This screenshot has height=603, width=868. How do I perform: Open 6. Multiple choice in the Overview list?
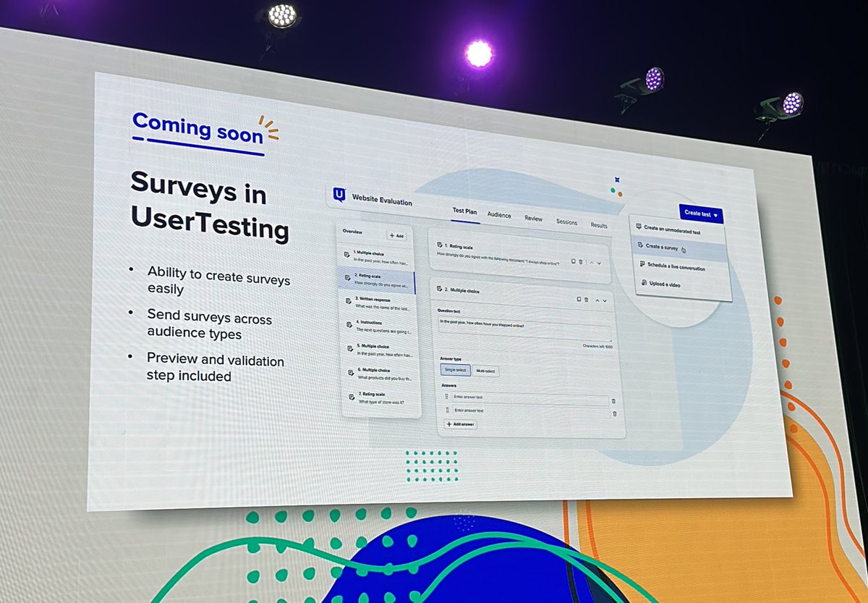(380, 374)
